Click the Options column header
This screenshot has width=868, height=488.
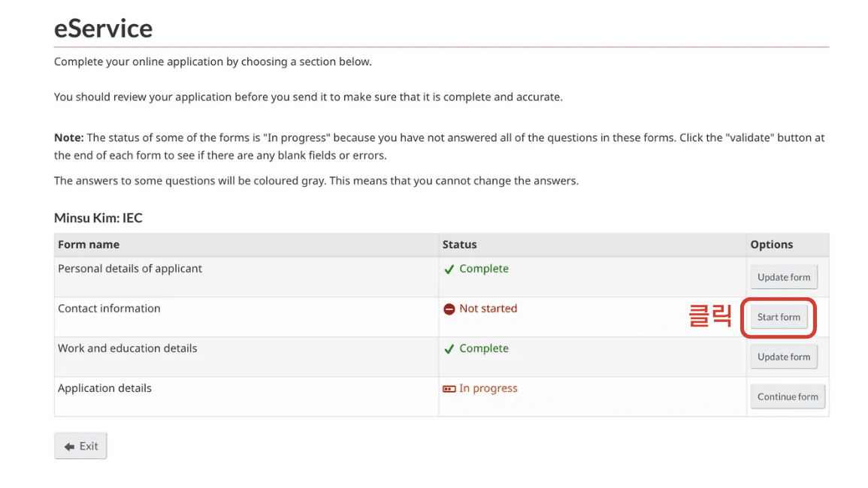coord(771,244)
